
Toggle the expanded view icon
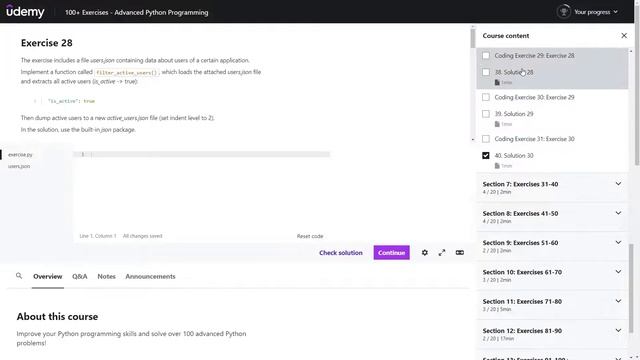tap(460, 253)
